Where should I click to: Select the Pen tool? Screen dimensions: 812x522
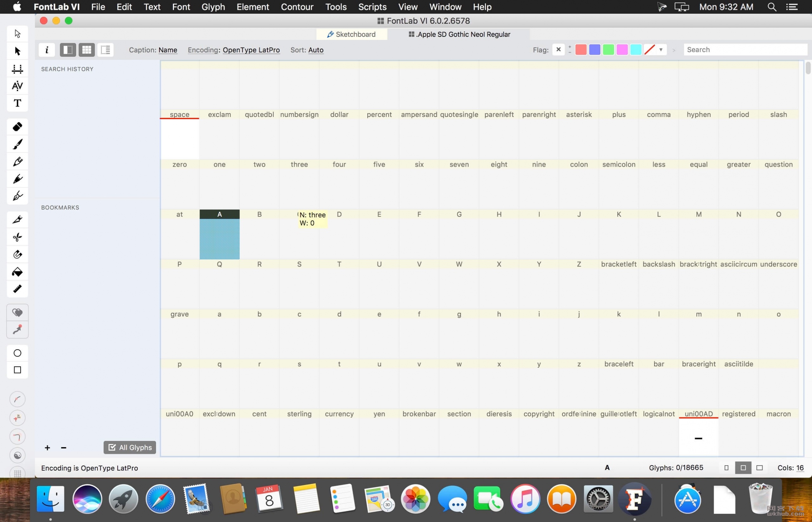17,179
